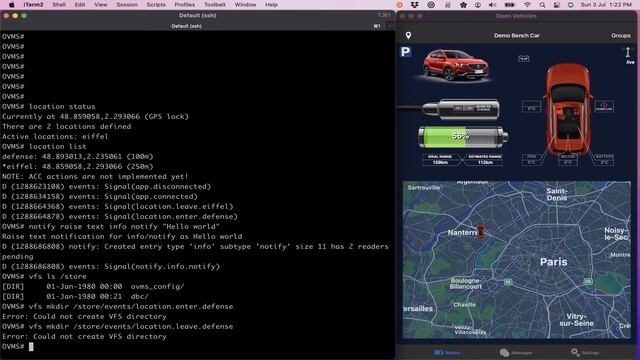The width and height of the screenshot is (640, 360).
Task: Click the date and time in menu bar
Action: click(x=606, y=4)
